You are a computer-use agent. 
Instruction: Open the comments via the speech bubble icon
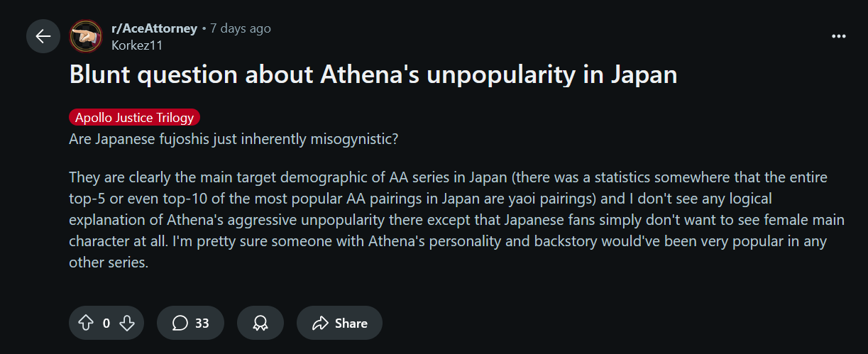click(180, 323)
